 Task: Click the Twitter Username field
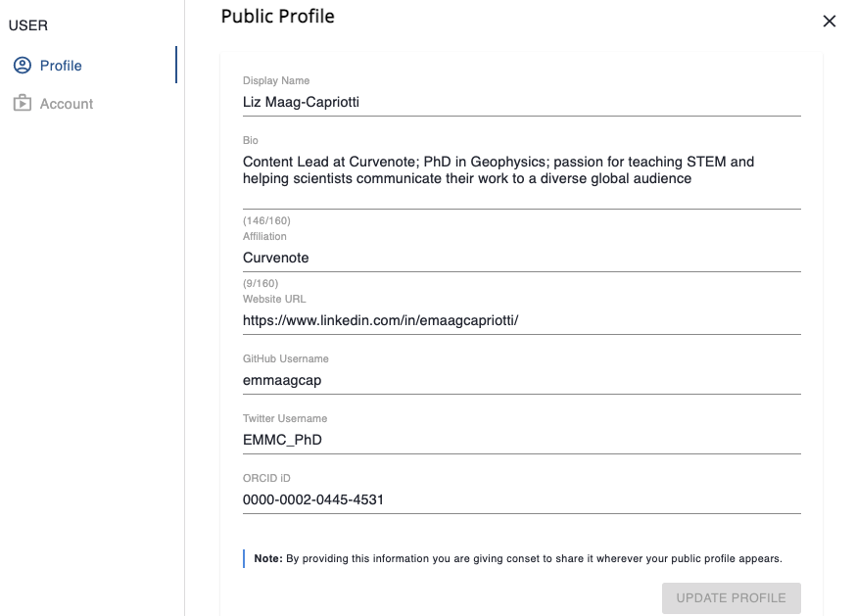(x=521, y=440)
